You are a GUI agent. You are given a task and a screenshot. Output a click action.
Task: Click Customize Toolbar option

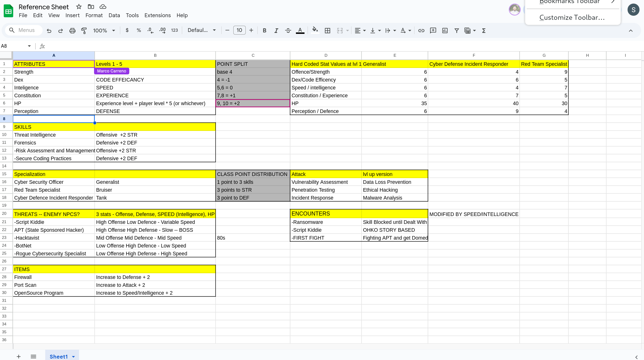572,18
